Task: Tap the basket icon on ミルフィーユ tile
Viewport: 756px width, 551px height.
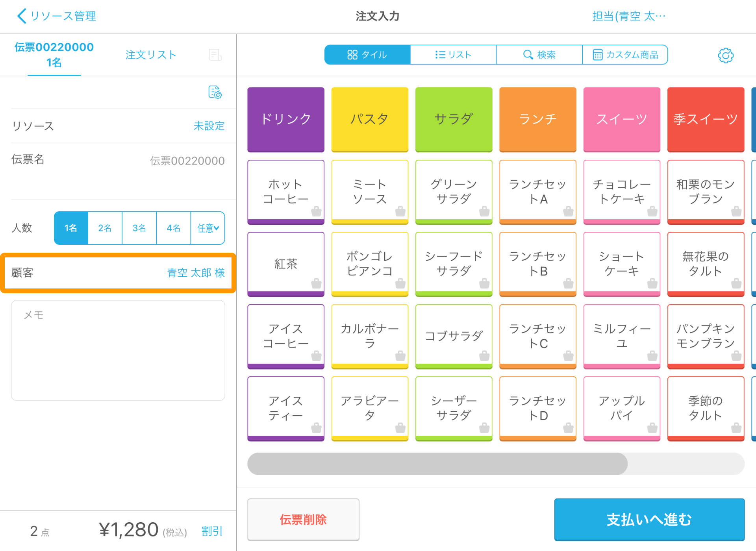Action: tap(652, 356)
